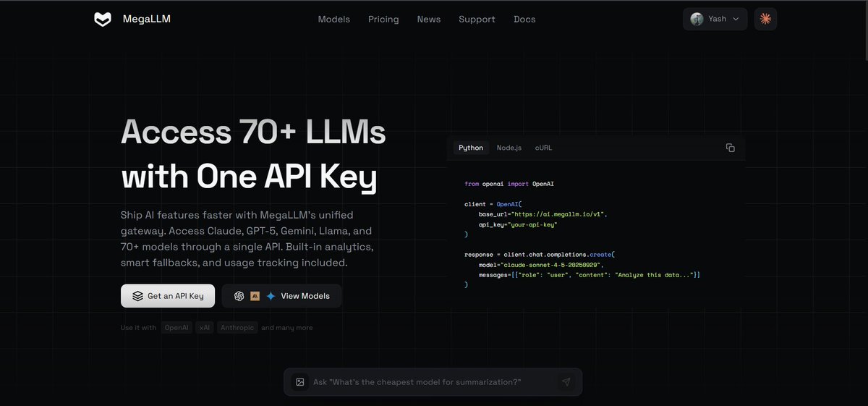Image resolution: width=868 pixels, height=406 pixels.
Task: Click the View Models button
Action: tap(281, 296)
